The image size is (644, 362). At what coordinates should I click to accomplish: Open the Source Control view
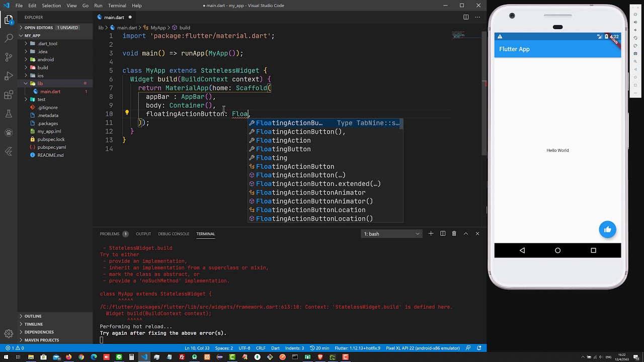tap(9, 57)
